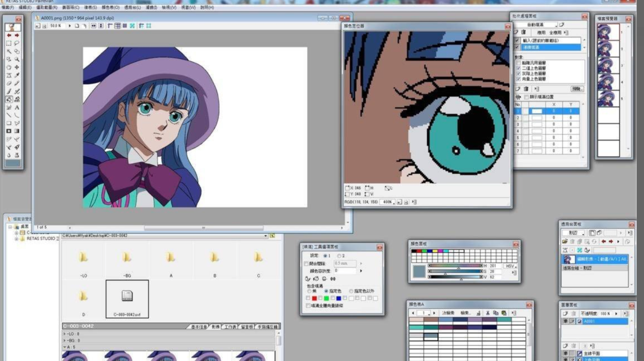Viewport: 644px width, 361px height.
Task: Select the rectangle shape tool
Action: 9,123
